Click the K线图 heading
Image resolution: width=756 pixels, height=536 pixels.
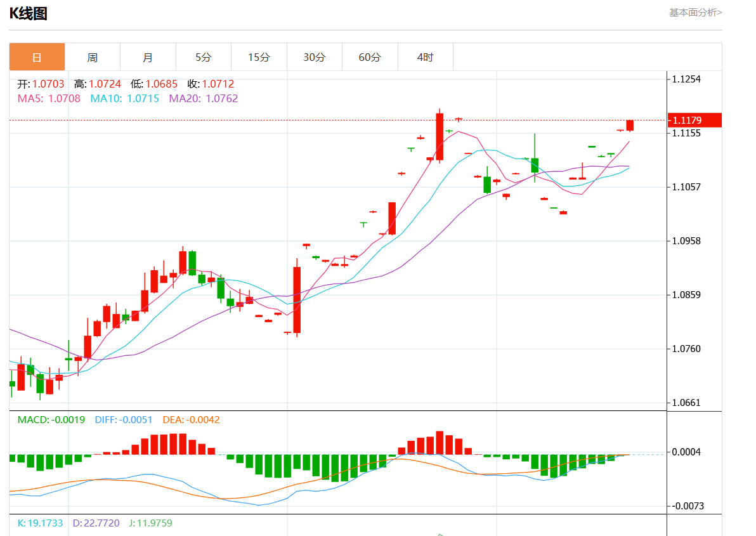[x=29, y=13]
